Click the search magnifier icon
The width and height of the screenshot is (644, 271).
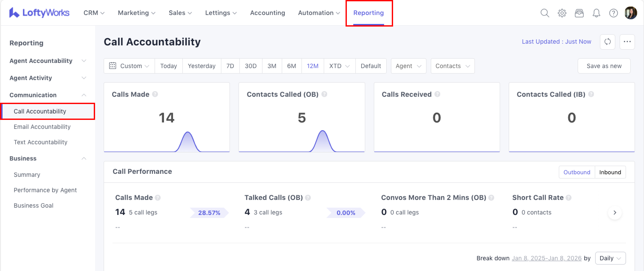pos(545,13)
